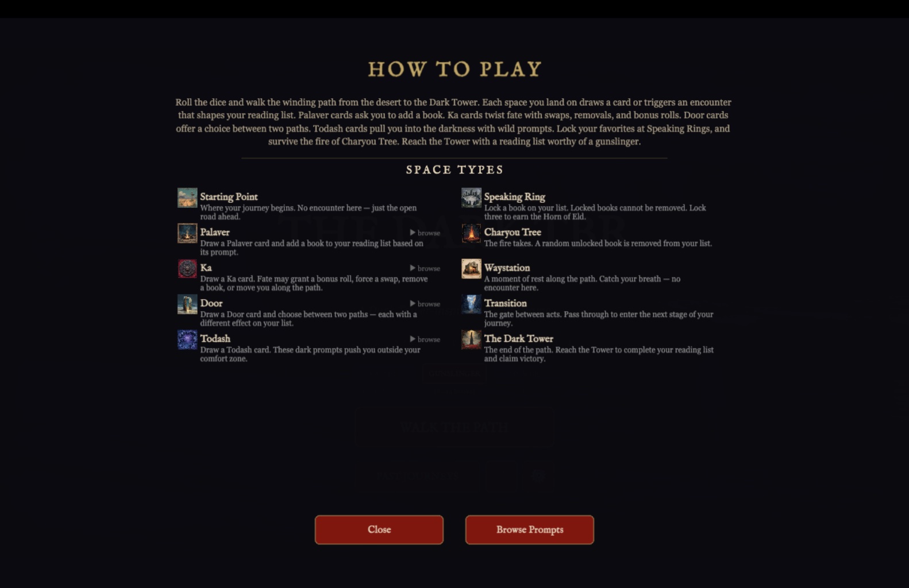Viewport: 909px width, 588px height.
Task: Select the Transition gate icon
Action: pos(471,304)
